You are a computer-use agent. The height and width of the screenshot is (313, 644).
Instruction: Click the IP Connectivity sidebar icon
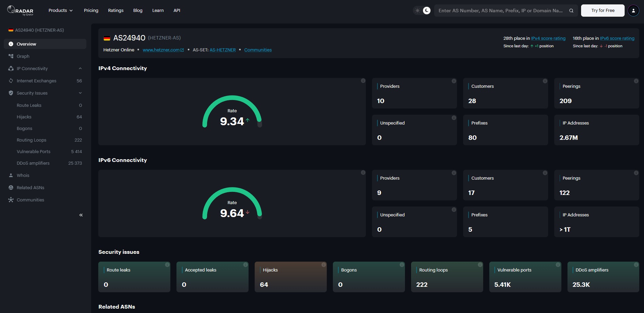tap(11, 68)
